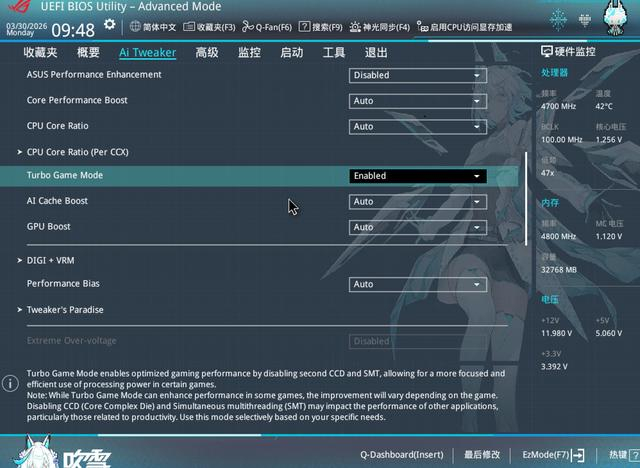Click the 4700 MHz processor frequency value

click(x=558, y=106)
